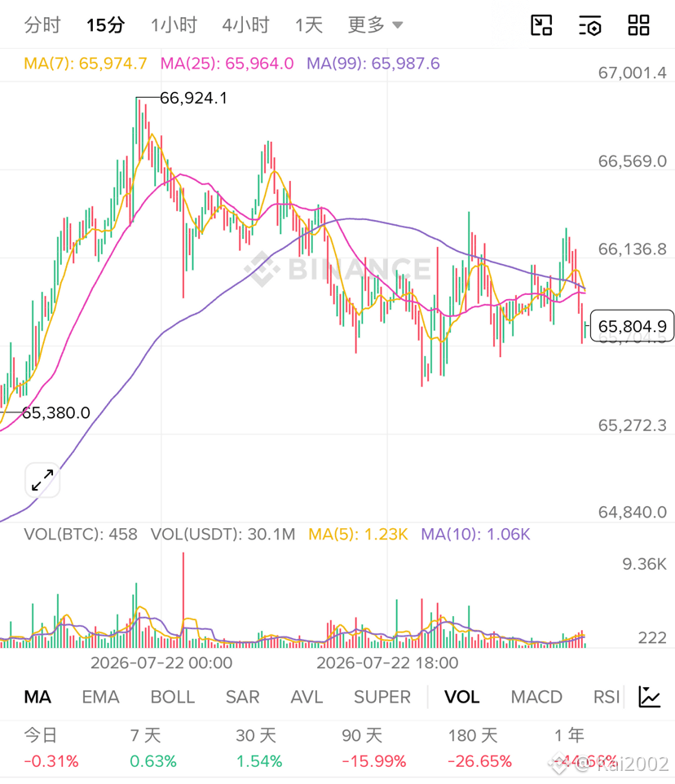This screenshot has width=675, height=784.
Task: Click the 30 天 1.54% performance value
Action: click(x=259, y=761)
